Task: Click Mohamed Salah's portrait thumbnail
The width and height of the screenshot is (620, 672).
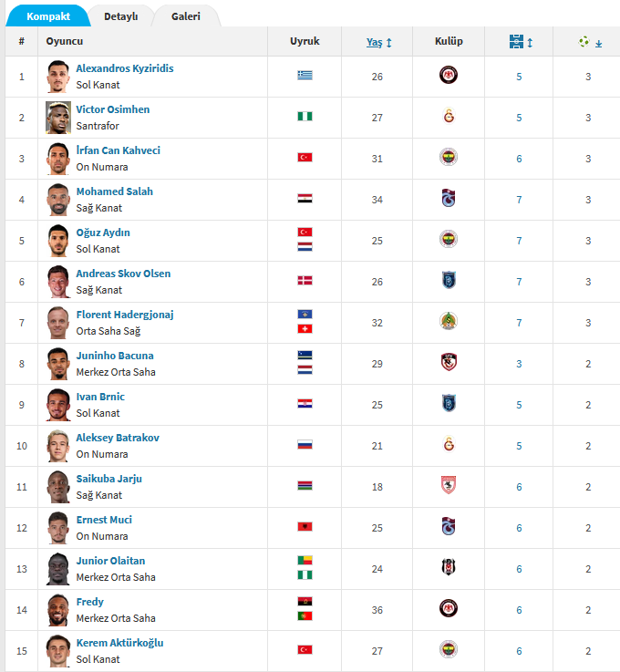Action: click(58, 200)
